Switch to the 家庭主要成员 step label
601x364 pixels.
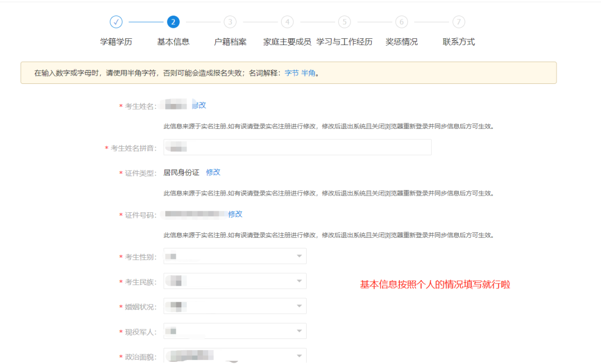[287, 42]
